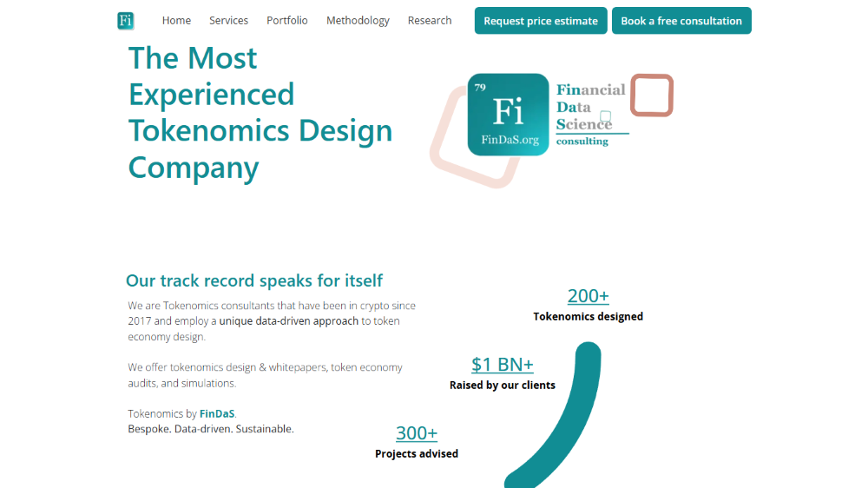Screen dimensions: 868x488
Task: Click the small Fi logo in navbar
Action: point(126,21)
